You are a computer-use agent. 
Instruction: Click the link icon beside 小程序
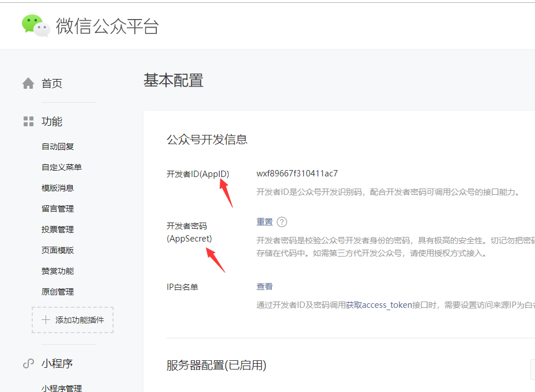(x=28, y=364)
